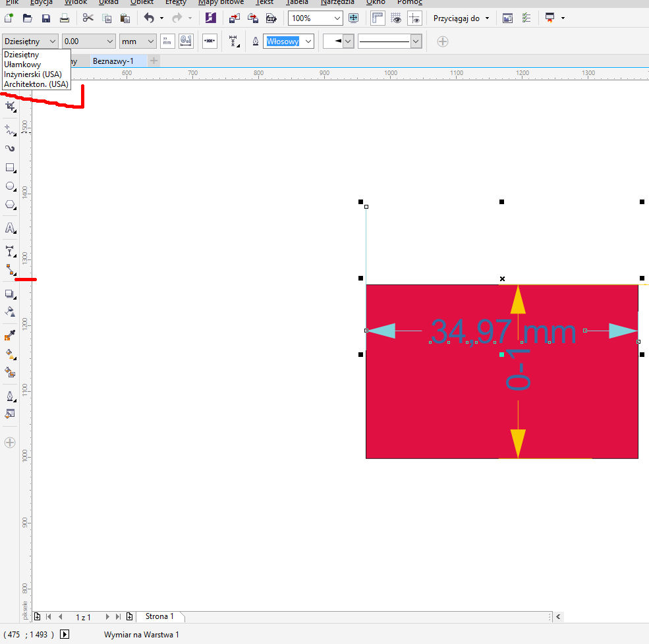
Task: Click the Przyciągaj do button
Action: [461, 18]
